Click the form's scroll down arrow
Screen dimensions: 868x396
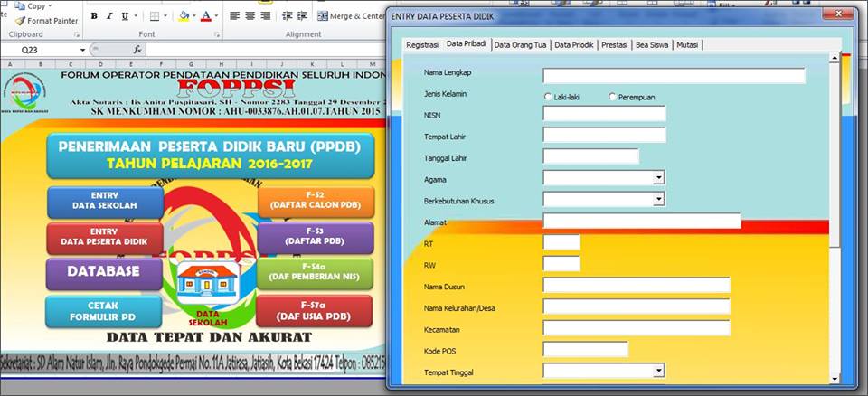pos(835,379)
